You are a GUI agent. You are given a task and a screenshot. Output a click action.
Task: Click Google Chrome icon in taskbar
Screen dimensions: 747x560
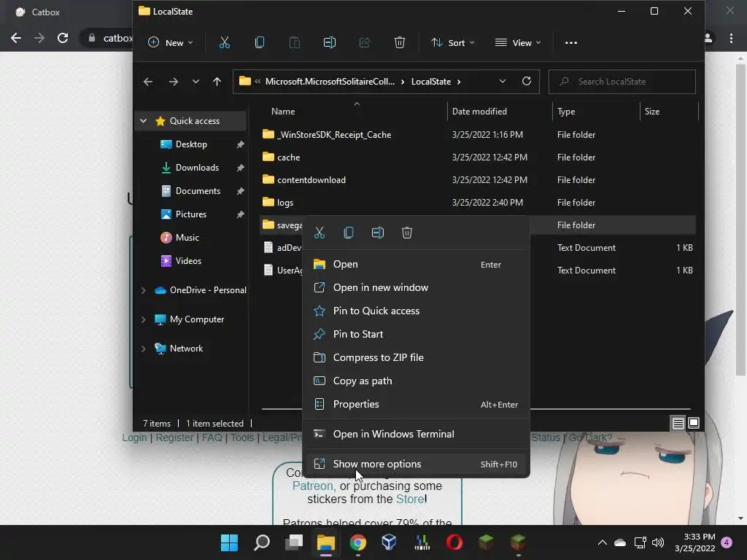point(357,542)
